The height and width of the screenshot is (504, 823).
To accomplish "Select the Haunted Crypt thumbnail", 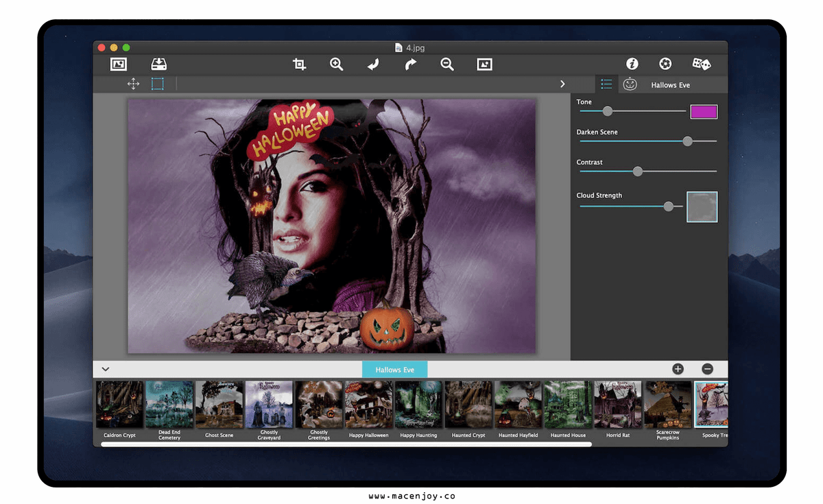I will pyautogui.click(x=468, y=405).
